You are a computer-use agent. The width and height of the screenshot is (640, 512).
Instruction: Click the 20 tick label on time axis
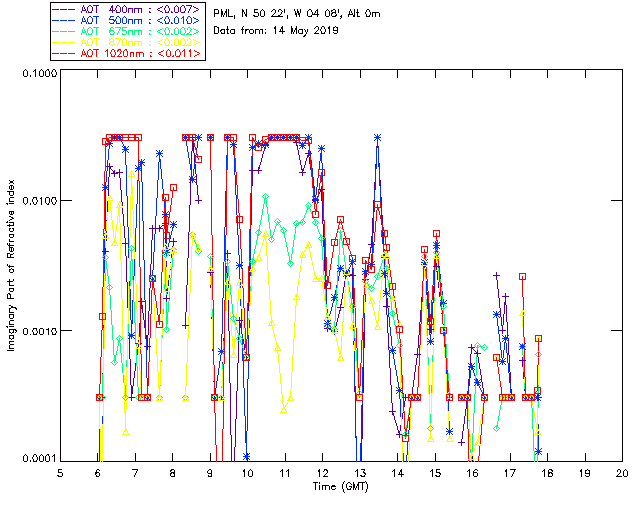[x=622, y=472]
